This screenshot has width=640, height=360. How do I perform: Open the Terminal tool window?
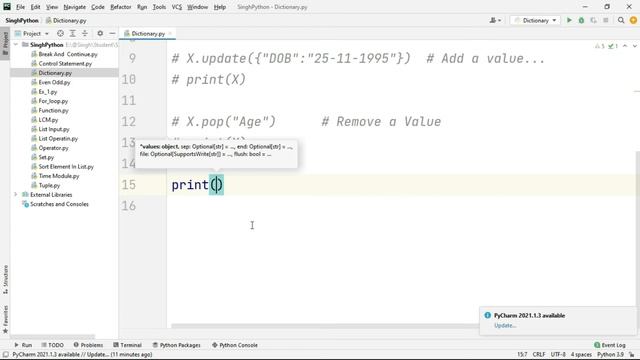127,345
